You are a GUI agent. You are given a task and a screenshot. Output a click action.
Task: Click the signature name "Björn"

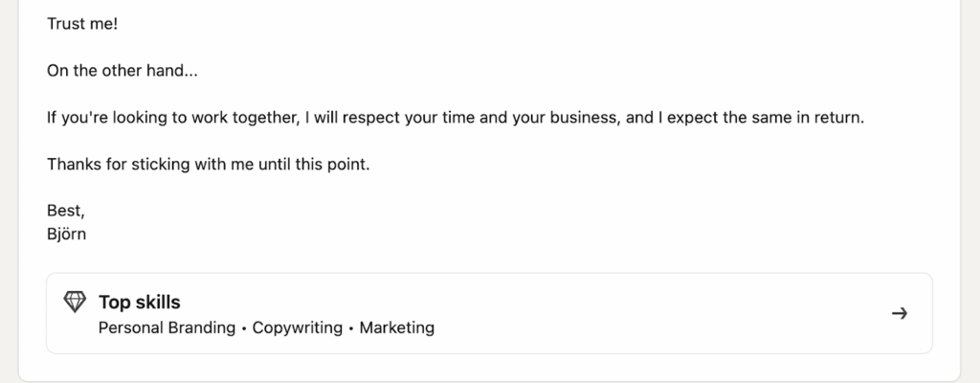click(x=67, y=232)
